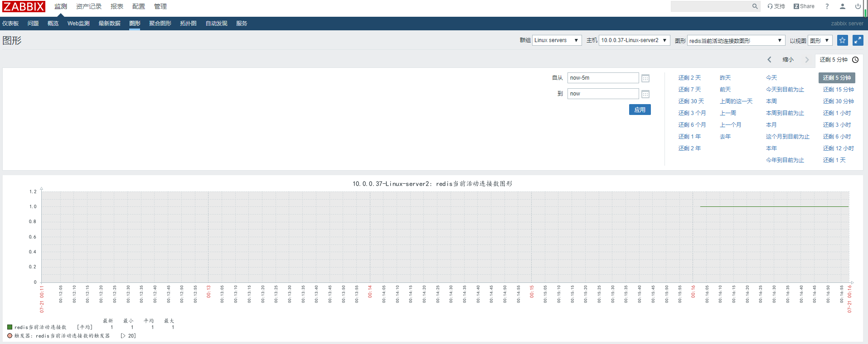Click the clock icon in time tab
The image size is (868, 344).
(855, 60)
